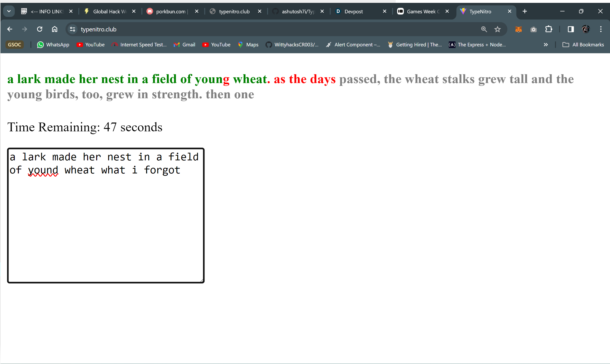Open the WhatsApp bookmark
The image size is (610, 364).
(x=53, y=45)
